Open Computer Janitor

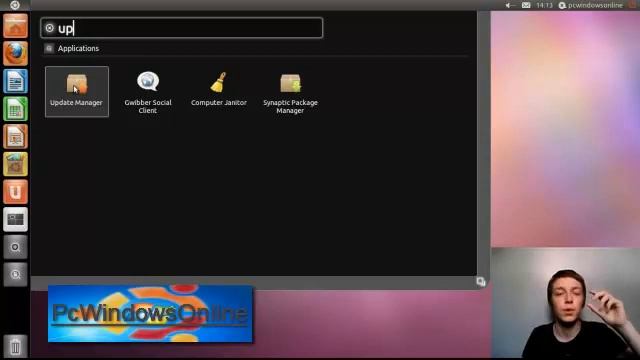(219, 90)
